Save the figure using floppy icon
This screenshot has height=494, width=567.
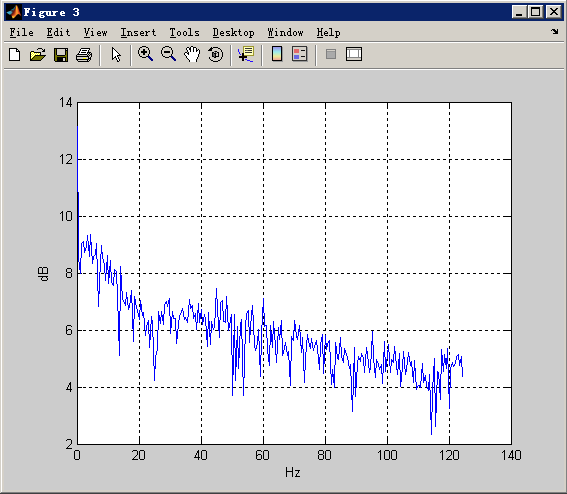(61, 55)
